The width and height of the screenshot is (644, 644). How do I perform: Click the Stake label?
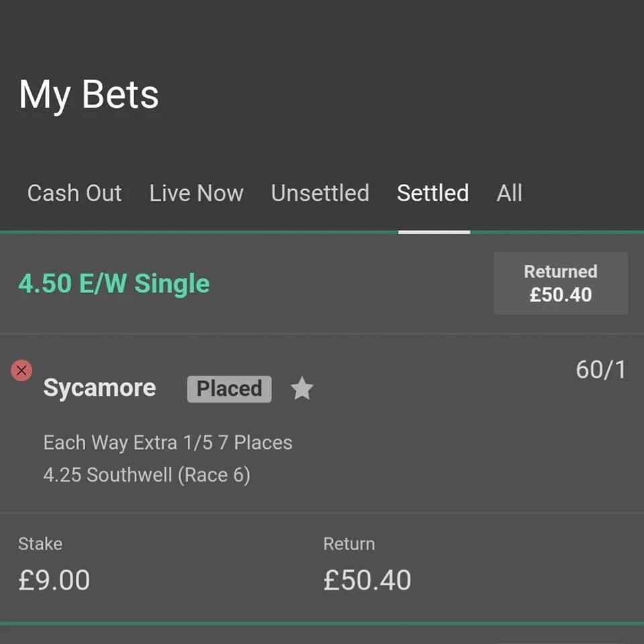tap(40, 544)
